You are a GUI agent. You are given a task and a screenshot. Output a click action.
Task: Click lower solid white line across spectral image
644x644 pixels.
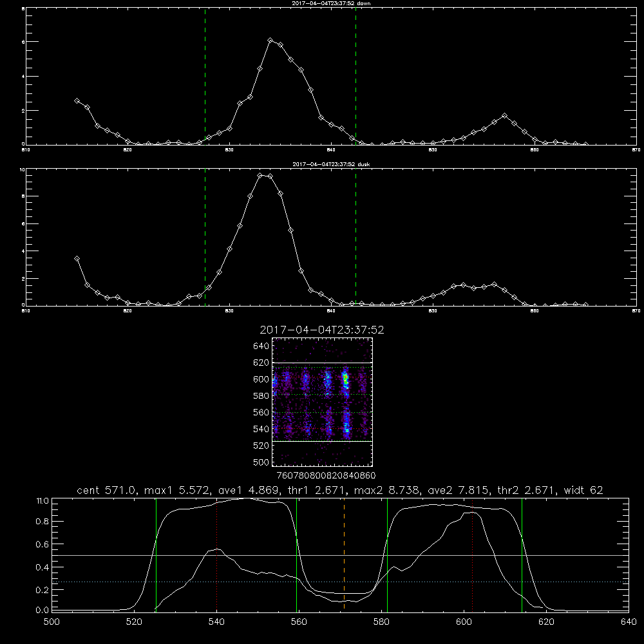[x=323, y=441]
